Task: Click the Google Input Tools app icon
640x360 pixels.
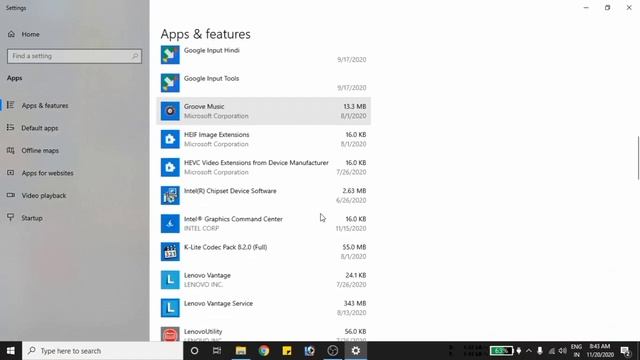Action: 170,83
